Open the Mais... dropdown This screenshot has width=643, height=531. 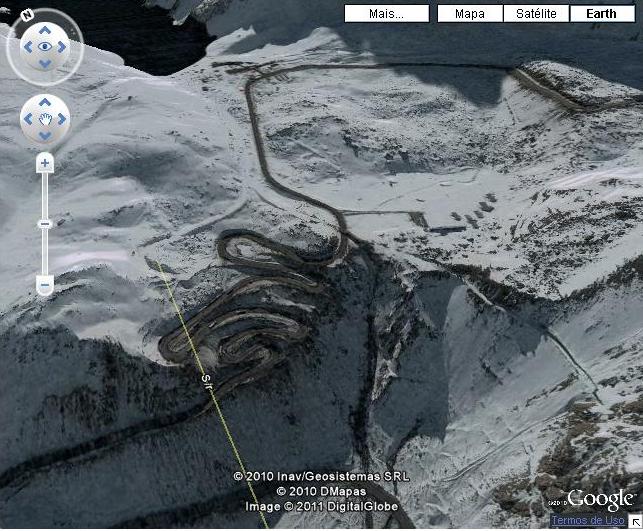(x=387, y=14)
